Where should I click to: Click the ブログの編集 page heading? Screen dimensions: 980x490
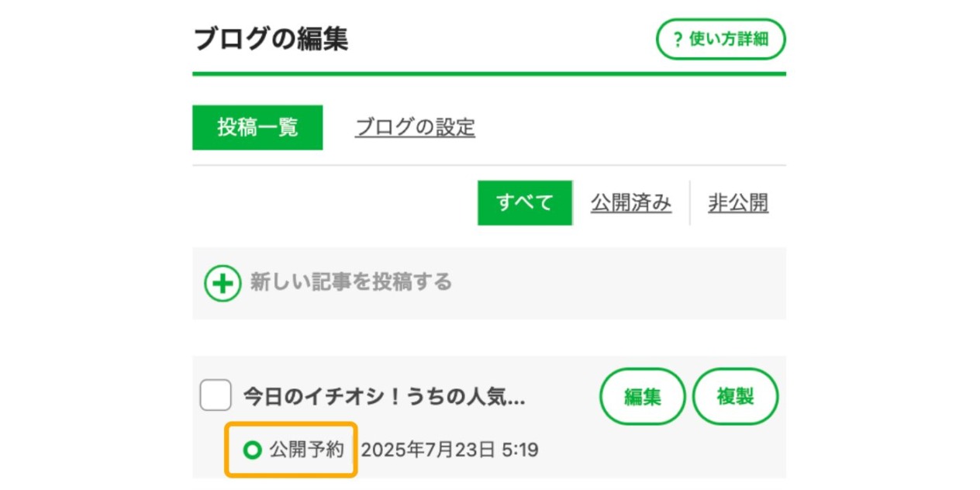271,39
